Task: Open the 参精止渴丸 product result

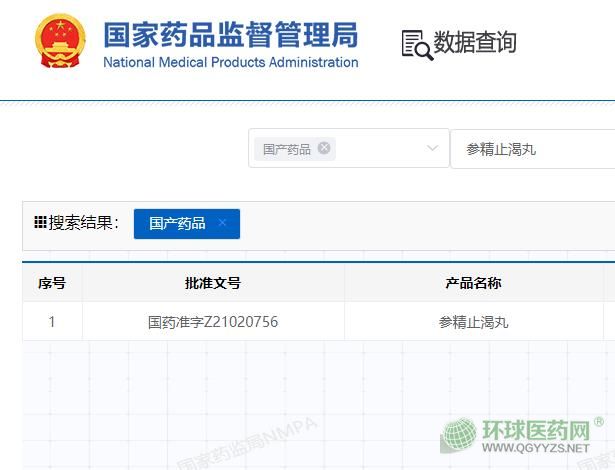Action: (473, 322)
